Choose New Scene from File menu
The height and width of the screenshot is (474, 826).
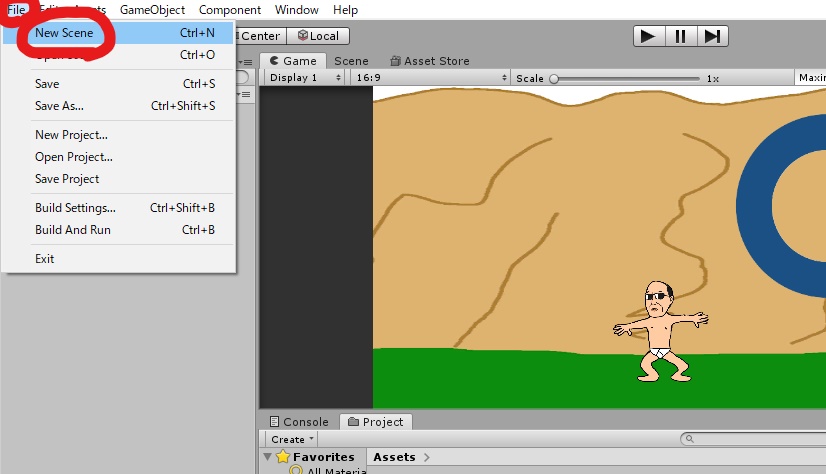tap(119, 33)
